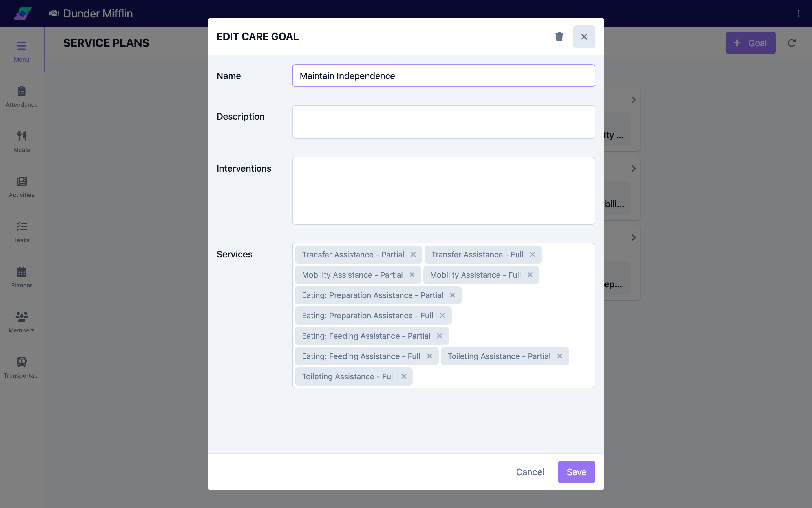Remove Transfer Assistance - Full service tag
Viewport: 812px width, 508px height.
(x=533, y=255)
